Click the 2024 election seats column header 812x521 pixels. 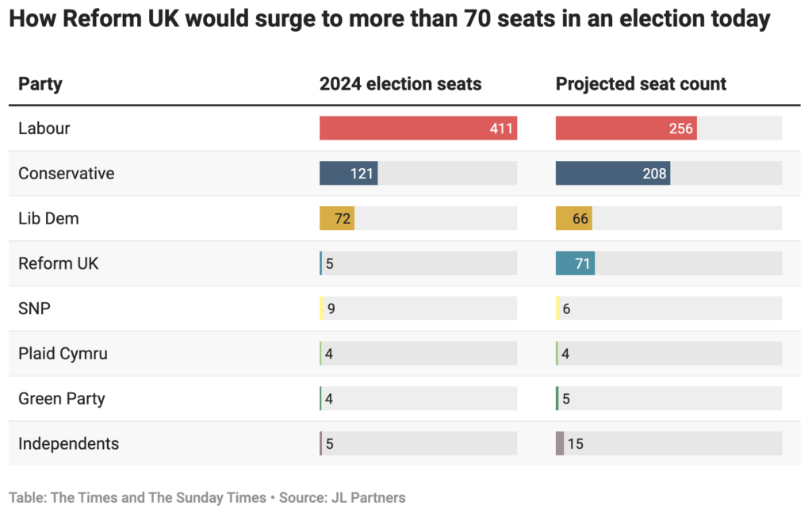(x=400, y=84)
